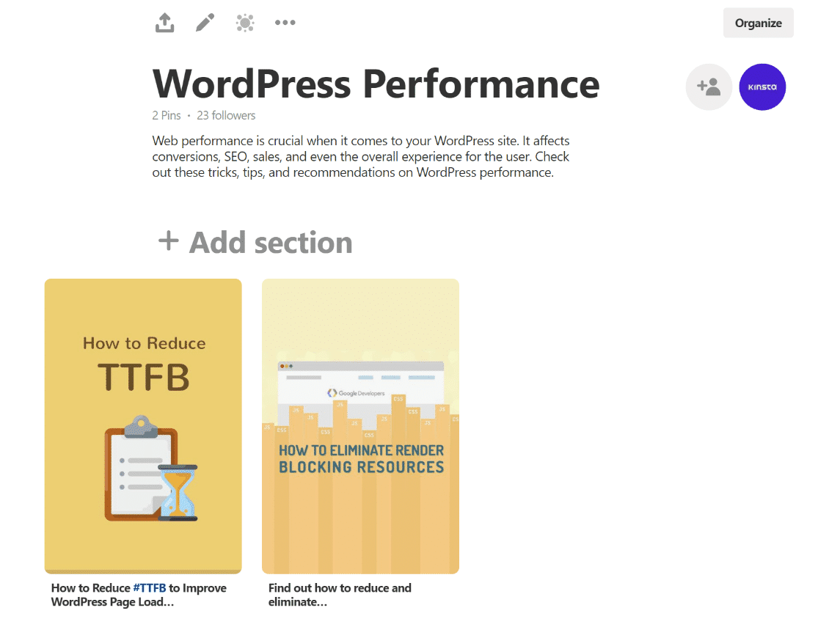Open the 'How to Reduce TTFB' heading in pin image
The width and height of the screenshot is (840, 627).
[144, 363]
